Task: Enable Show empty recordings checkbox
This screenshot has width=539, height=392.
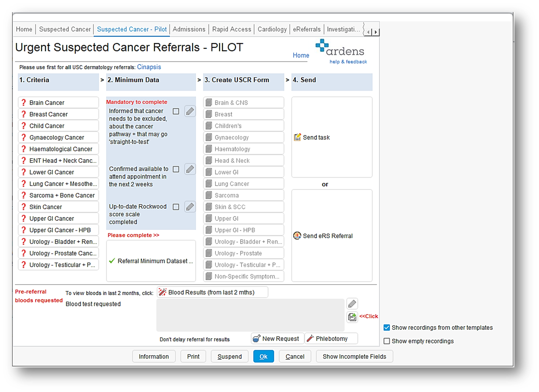Action: pos(387,341)
